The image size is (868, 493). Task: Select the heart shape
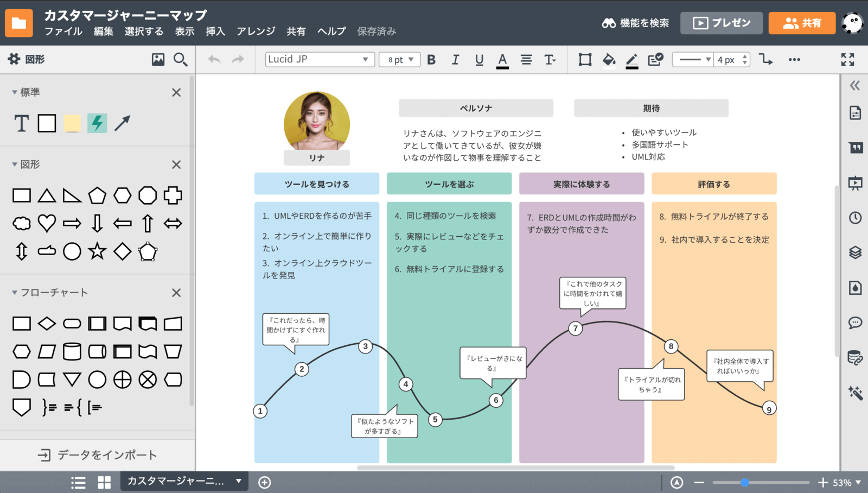pyautogui.click(x=47, y=223)
